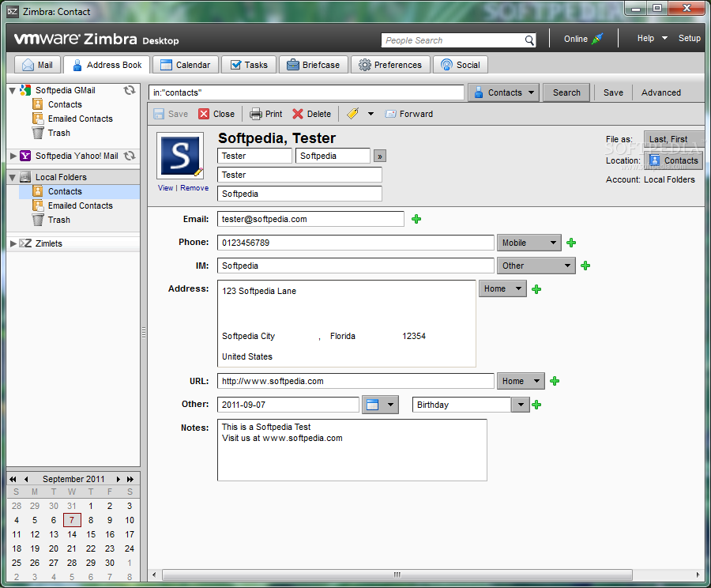The height and width of the screenshot is (588, 711).
Task: Click the People Search magnifier icon
Action: pos(529,40)
